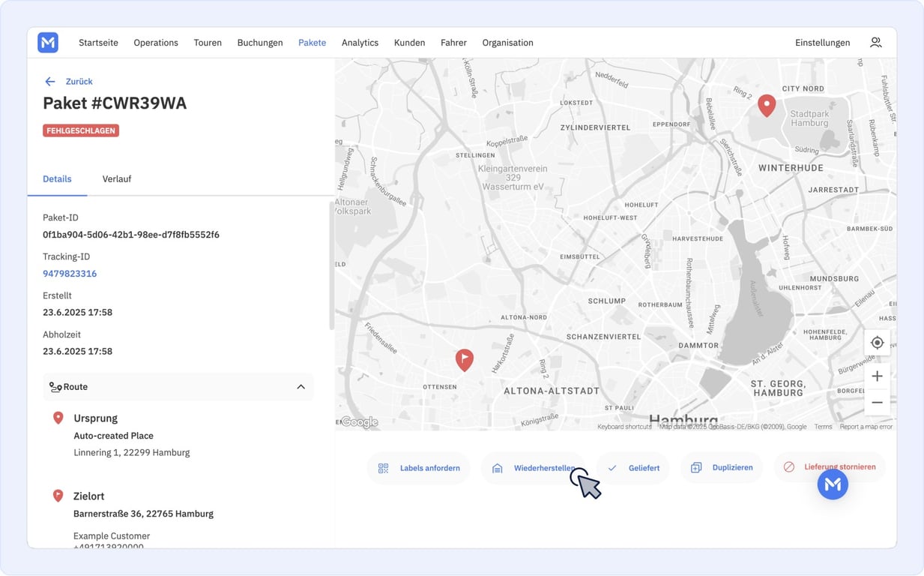Click the cancel circle icon
The image size is (924, 576).
click(x=788, y=466)
